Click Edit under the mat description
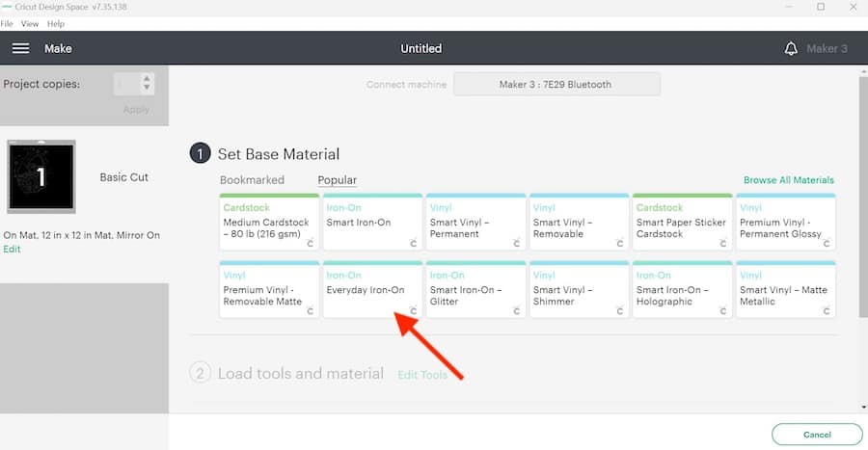The width and height of the screenshot is (868, 450). [x=12, y=249]
